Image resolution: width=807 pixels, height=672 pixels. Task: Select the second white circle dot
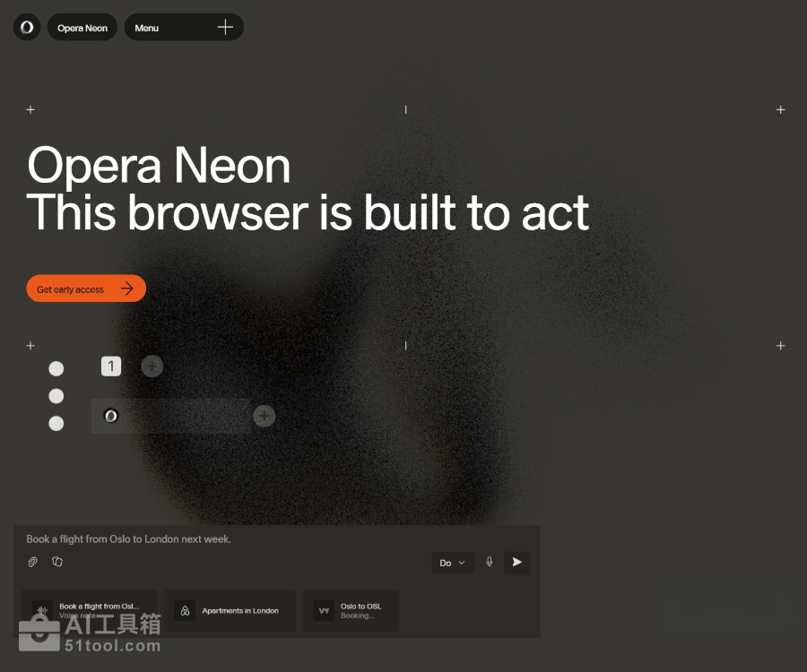tap(56, 396)
